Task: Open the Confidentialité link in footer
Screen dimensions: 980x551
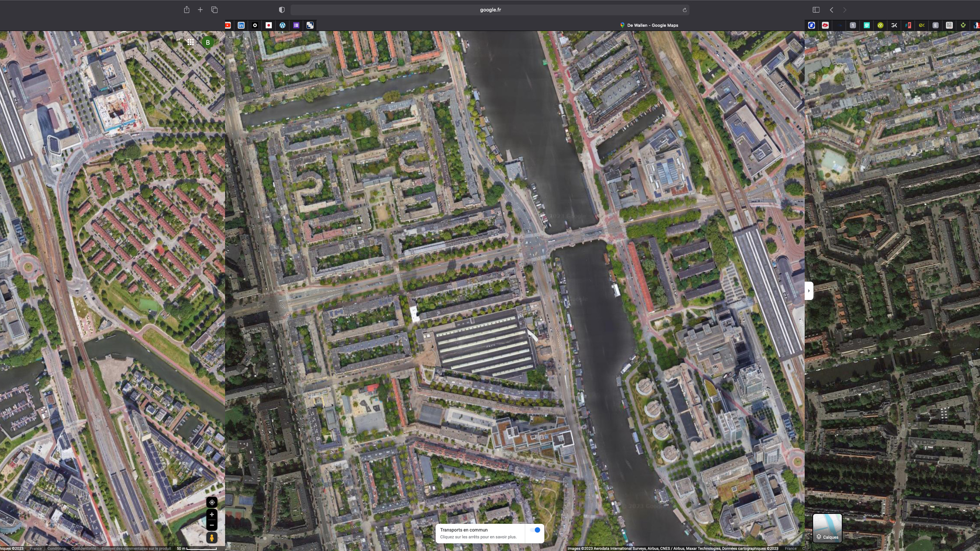Action: coord(83,548)
